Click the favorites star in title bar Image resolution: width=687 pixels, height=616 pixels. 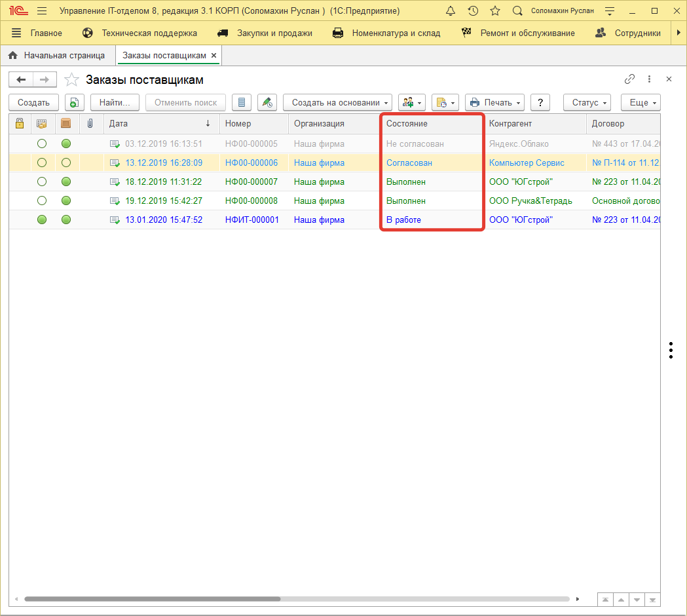coord(495,11)
